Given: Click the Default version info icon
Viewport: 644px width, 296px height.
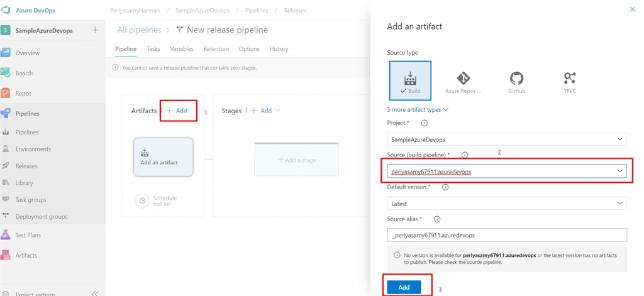Looking at the screenshot, I should (x=445, y=187).
